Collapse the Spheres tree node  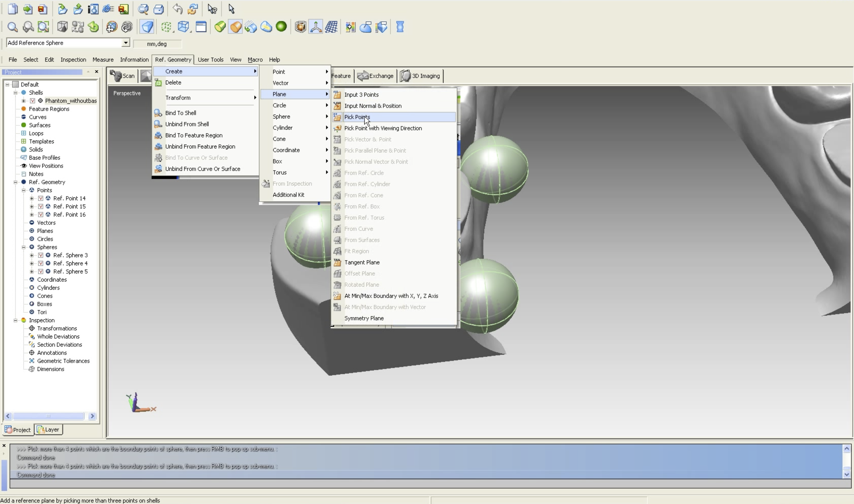[x=24, y=247]
